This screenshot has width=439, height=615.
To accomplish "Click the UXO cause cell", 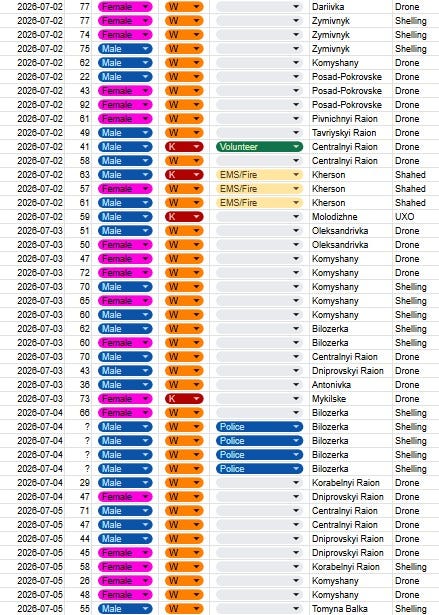I will (x=416, y=217).
